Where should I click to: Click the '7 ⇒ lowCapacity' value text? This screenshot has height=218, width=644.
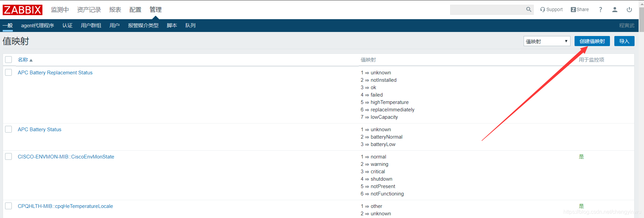coord(379,117)
